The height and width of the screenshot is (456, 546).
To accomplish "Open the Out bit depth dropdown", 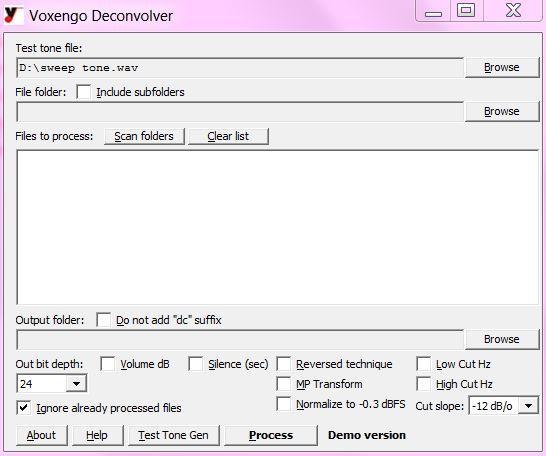I will click(76, 384).
